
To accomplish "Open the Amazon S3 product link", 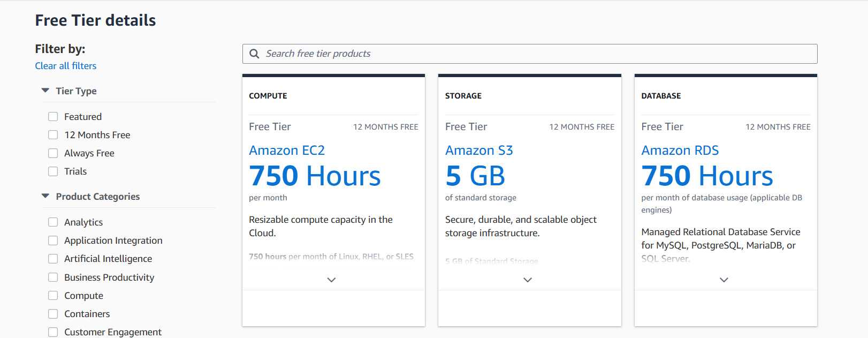I will pyautogui.click(x=479, y=151).
